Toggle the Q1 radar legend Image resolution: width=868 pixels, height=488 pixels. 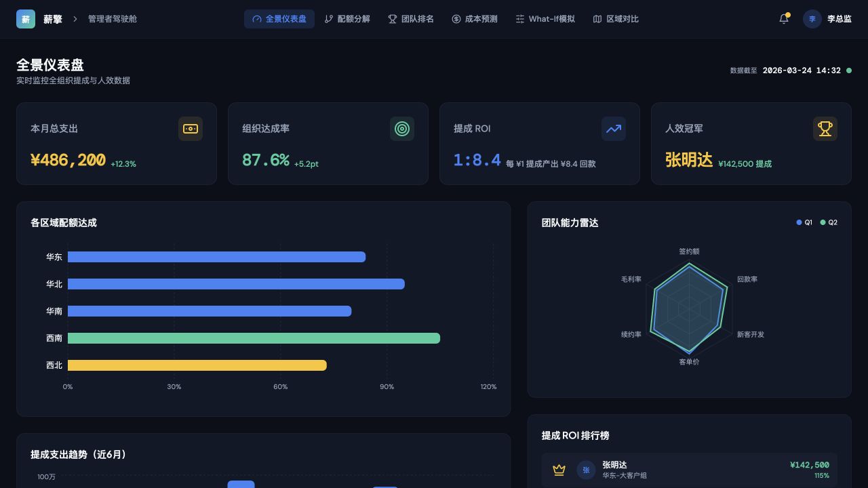click(804, 222)
